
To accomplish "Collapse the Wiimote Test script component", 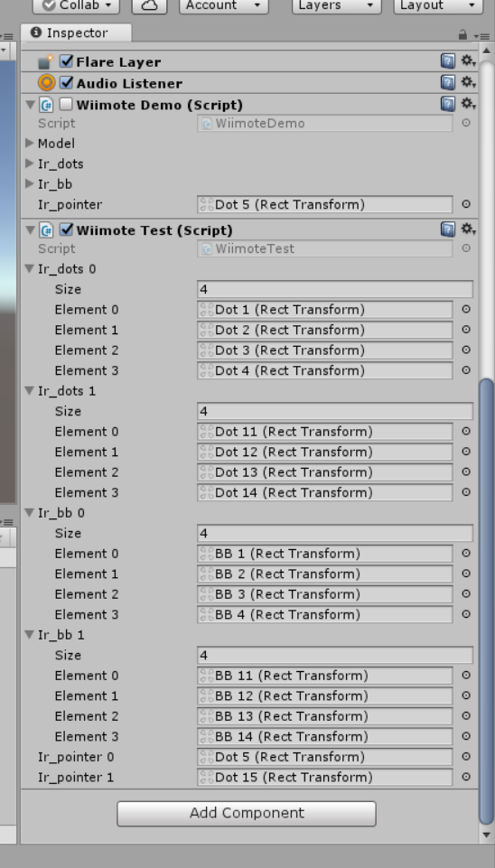I will (31, 229).
